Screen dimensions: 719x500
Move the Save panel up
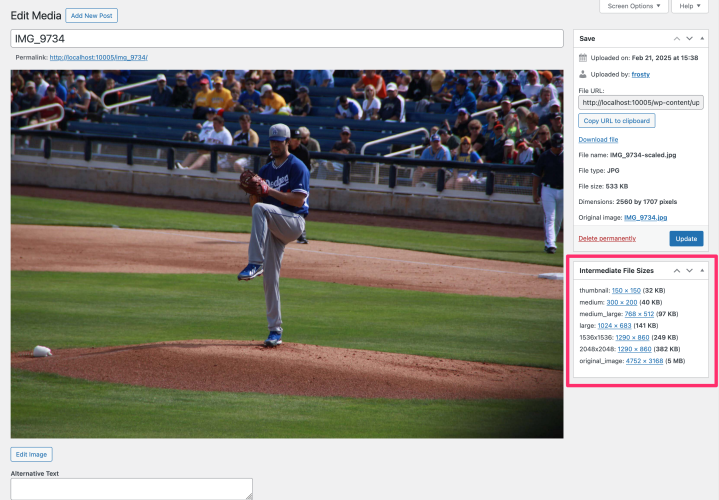[x=677, y=38]
